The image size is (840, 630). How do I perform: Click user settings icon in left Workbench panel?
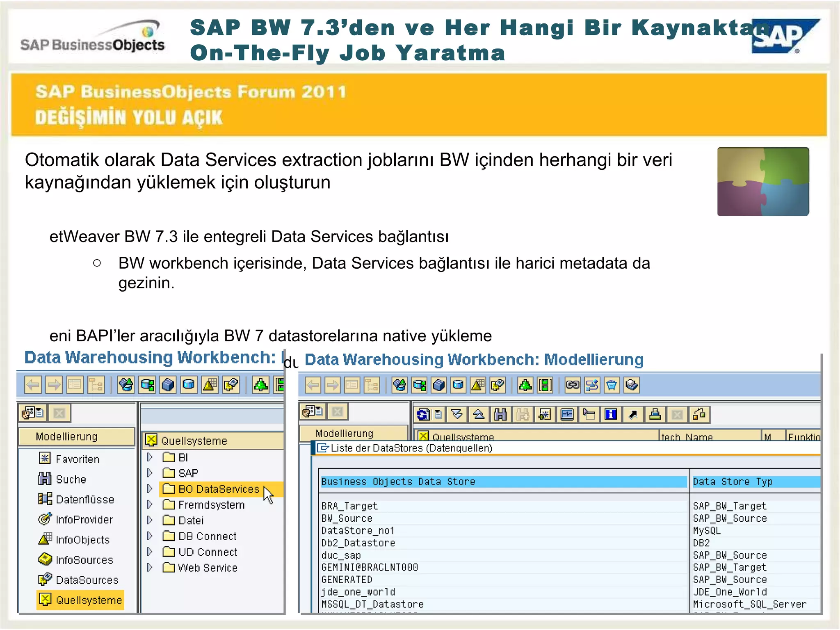[33, 413]
